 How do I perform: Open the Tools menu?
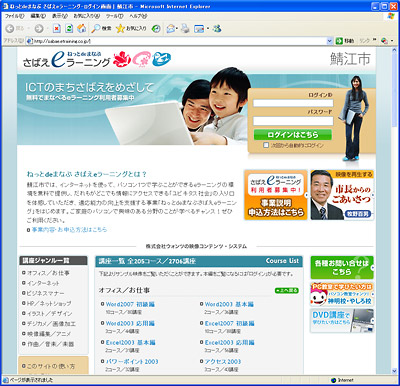[114, 16]
